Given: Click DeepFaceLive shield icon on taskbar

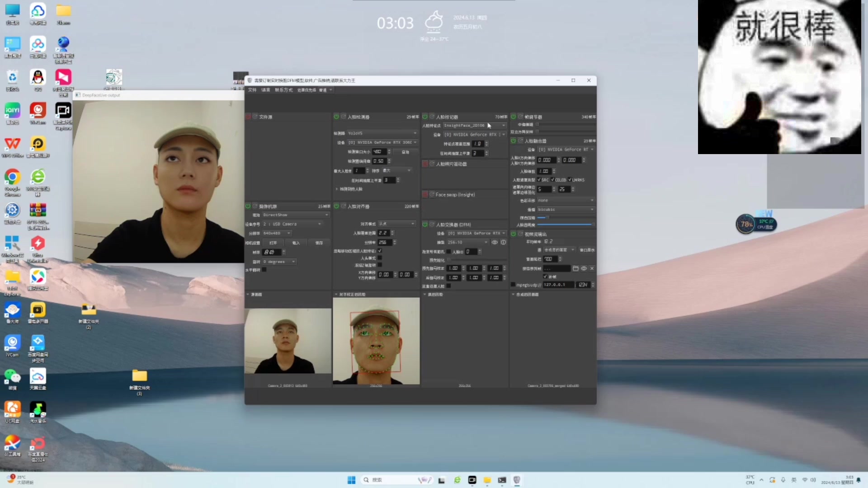Looking at the screenshot, I should (517, 480).
